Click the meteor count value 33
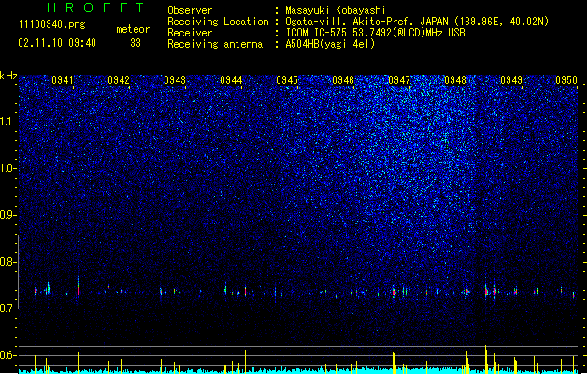588x374 pixels. pyautogui.click(x=136, y=43)
